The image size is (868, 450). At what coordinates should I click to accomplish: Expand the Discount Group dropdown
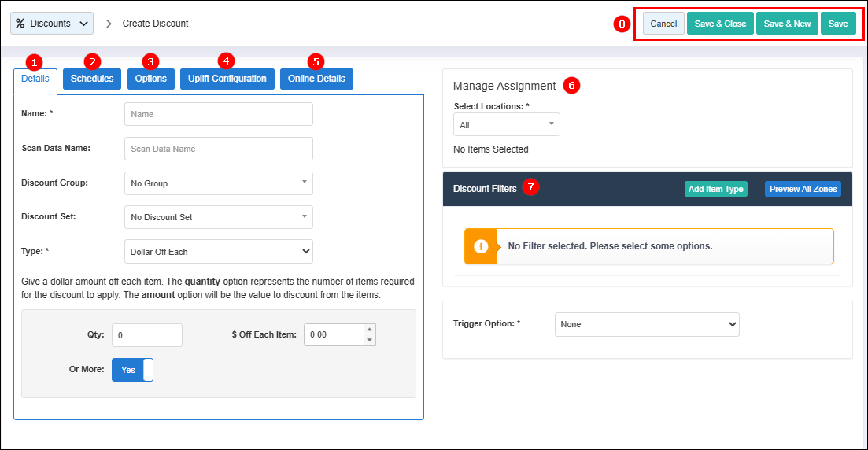pos(219,183)
